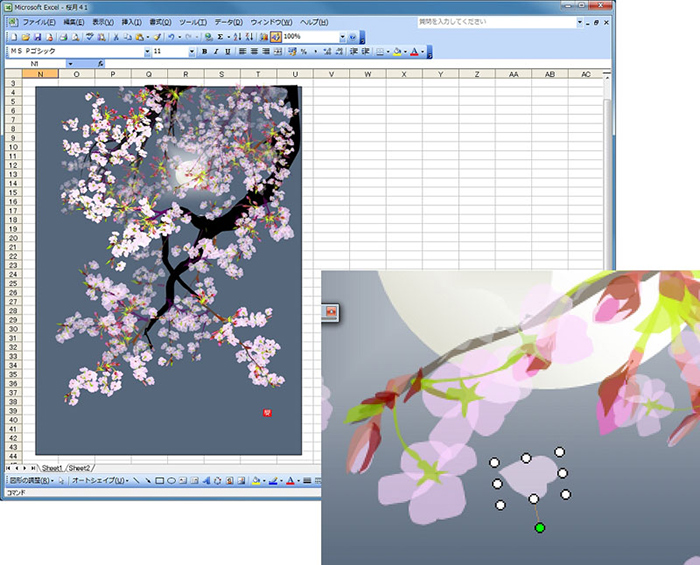Open the データ(D) menu

[228, 22]
